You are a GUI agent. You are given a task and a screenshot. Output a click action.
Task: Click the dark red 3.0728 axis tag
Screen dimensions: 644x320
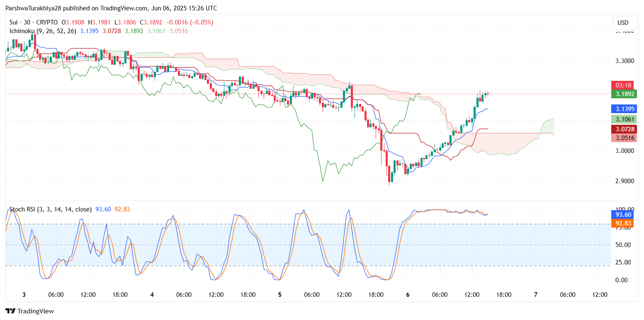tap(624, 129)
